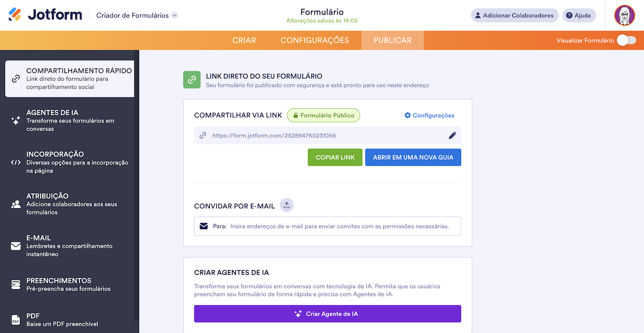644x333 pixels.
Task: Click the COPIAR LINK button
Action: (335, 157)
